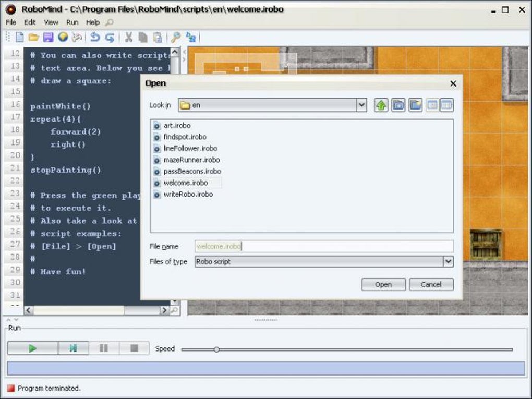Create new folder in Open dialog
The image size is (532, 399).
[415, 105]
